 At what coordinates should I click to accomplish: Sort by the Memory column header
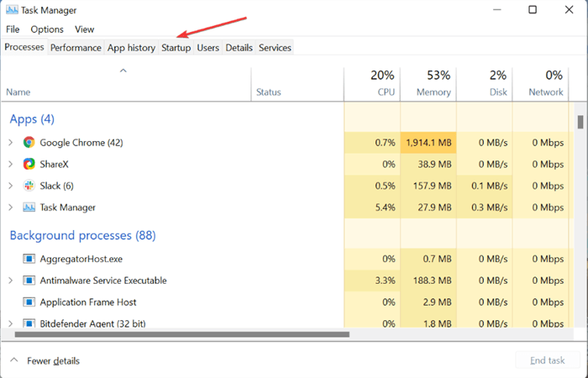(428, 84)
